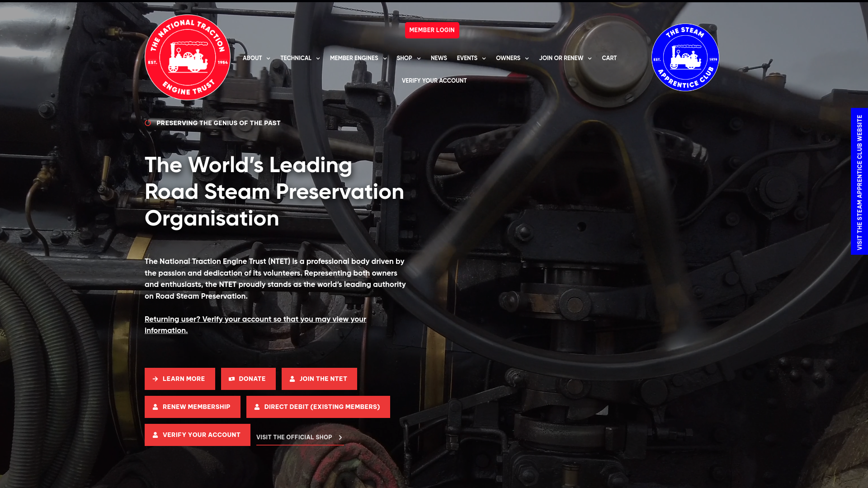Click the red circle icon by tagline

coord(148,123)
